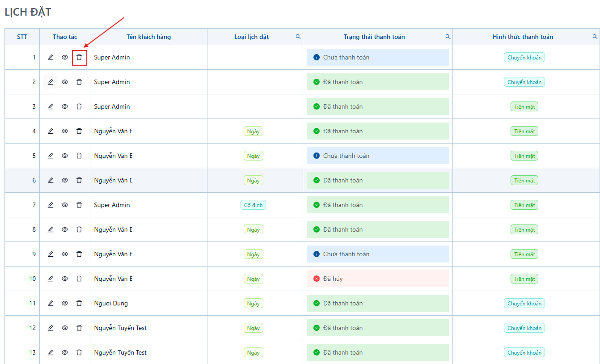Click the Cố định tag in row 7

point(253,205)
